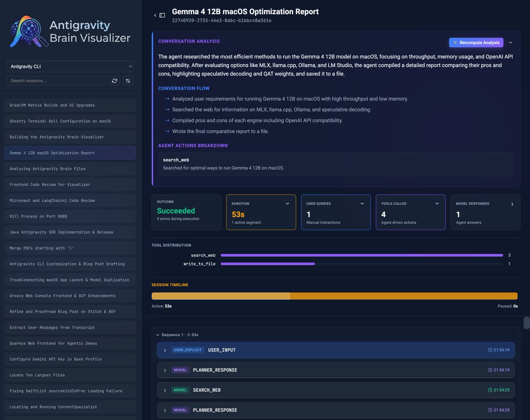Open Configure Gemini API Key in Bash Profile

[70, 359]
